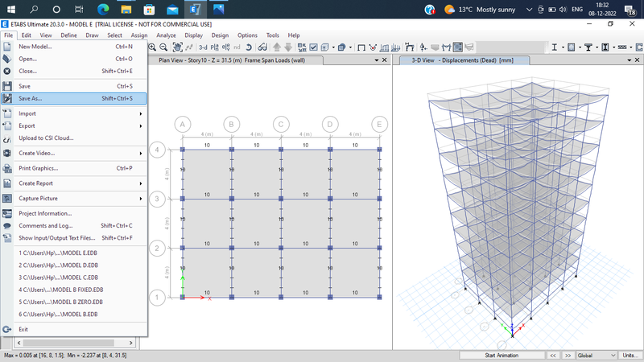Click the Units button in status bar
The image size is (644, 362).
tap(630, 355)
